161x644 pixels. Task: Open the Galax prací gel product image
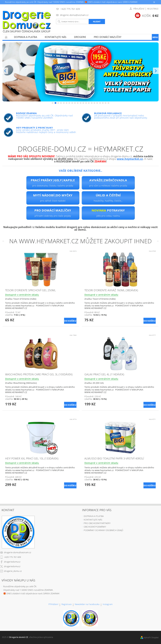click(x=120, y=353)
